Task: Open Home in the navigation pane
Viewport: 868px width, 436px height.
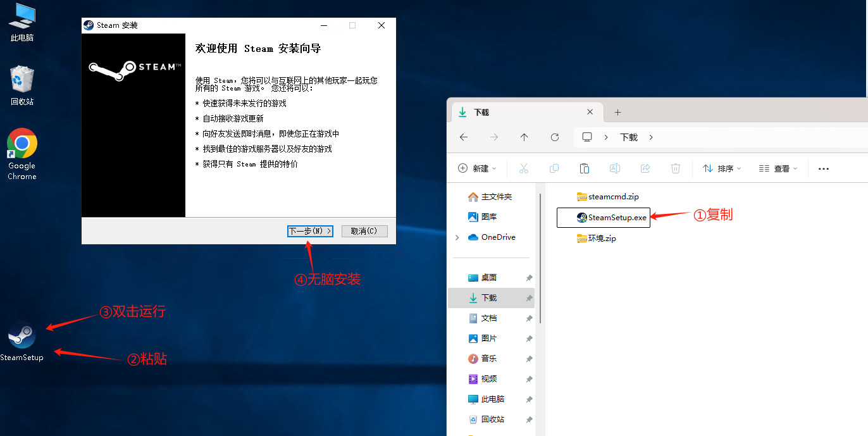Action: pyautogui.click(x=491, y=197)
